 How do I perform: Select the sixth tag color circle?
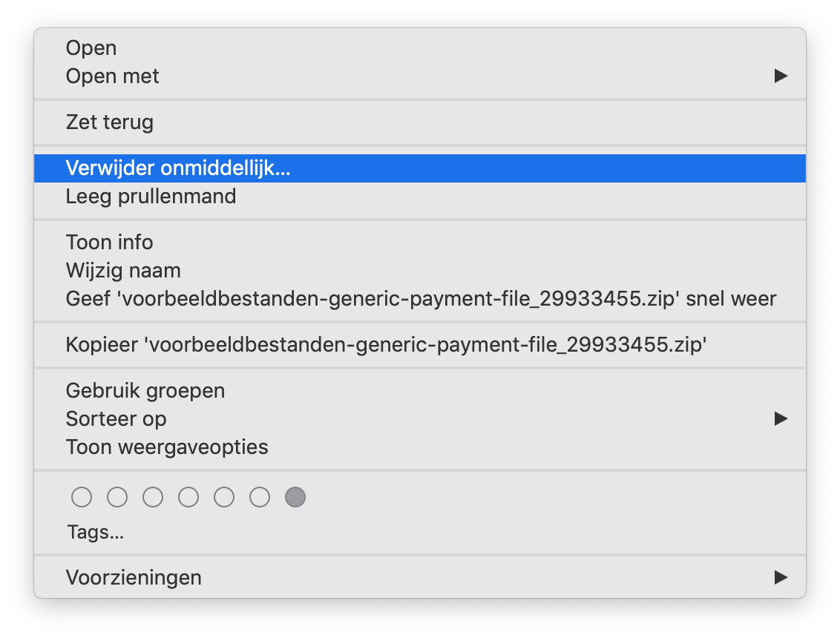pyautogui.click(x=260, y=497)
